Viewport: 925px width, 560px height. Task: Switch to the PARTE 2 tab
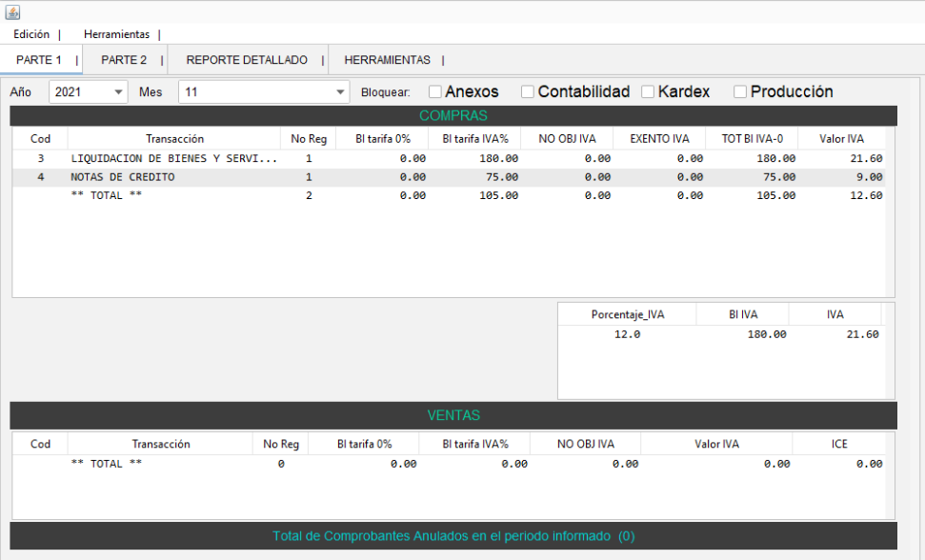click(x=124, y=60)
